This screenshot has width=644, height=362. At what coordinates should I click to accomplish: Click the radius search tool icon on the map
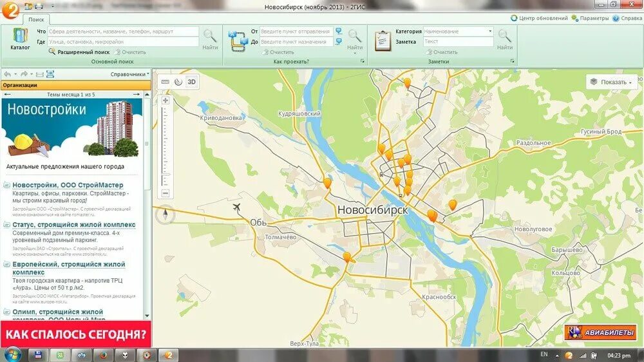coord(178,82)
